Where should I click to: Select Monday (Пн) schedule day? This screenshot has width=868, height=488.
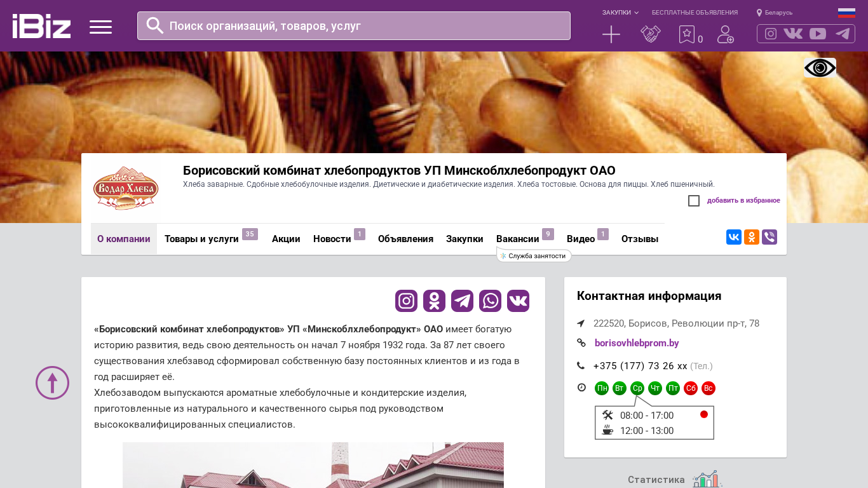tap(602, 388)
